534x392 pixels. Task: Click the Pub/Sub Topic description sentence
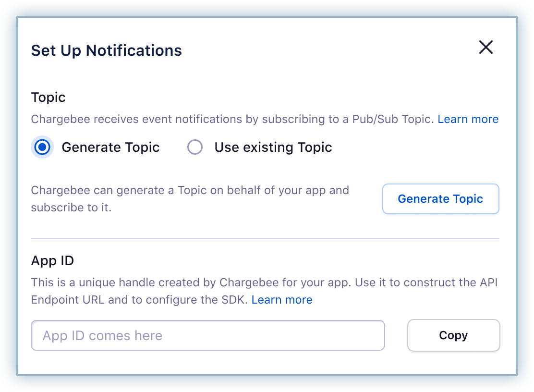233,119
